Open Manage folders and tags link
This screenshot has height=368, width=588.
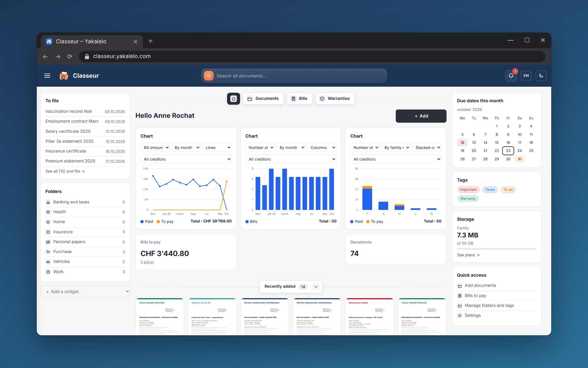tap(489, 306)
